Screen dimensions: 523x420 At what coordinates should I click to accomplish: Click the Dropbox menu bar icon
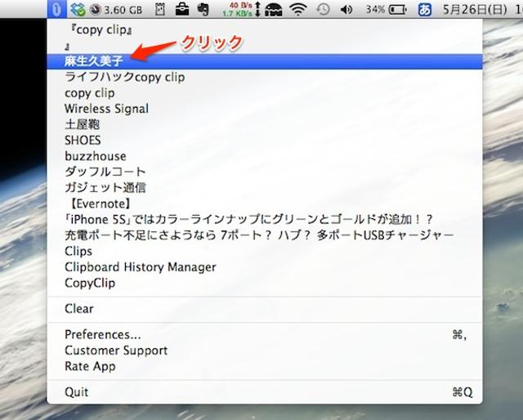pos(78,9)
